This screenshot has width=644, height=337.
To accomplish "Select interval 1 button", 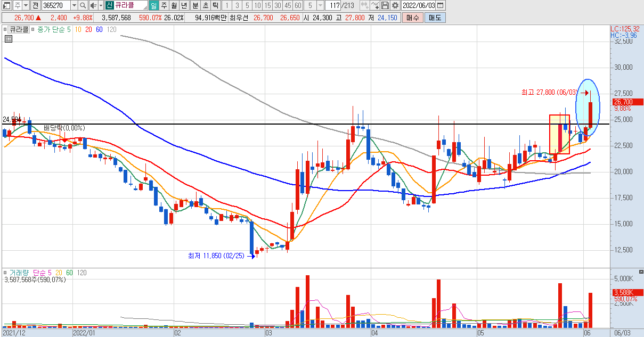I will (x=227, y=5).
